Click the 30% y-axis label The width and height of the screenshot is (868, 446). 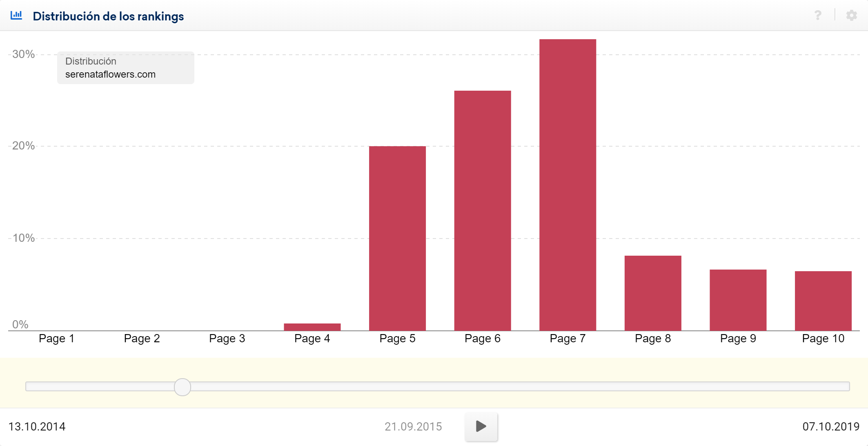pos(23,54)
